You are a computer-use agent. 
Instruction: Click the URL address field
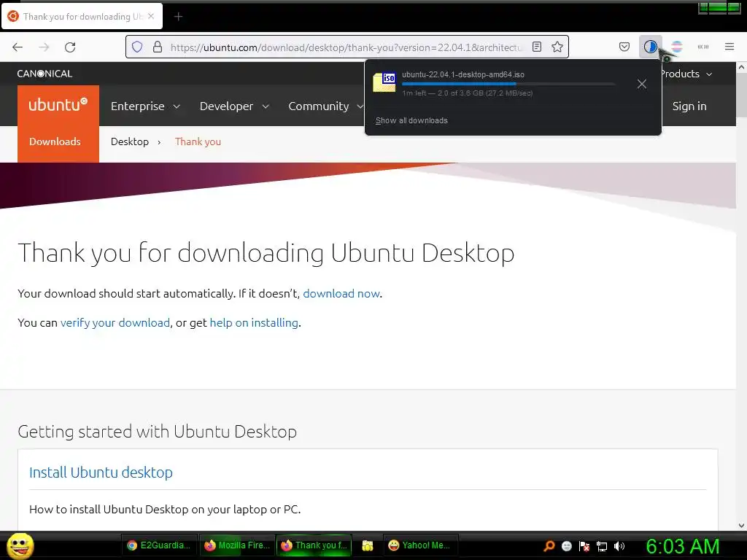click(x=347, y=47)
